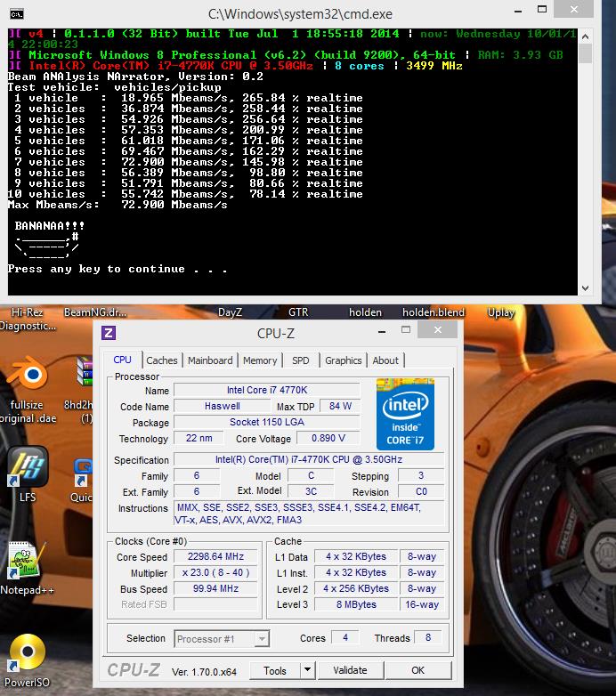Select the BeamNG.dr... desktop label

click(95, 312)
